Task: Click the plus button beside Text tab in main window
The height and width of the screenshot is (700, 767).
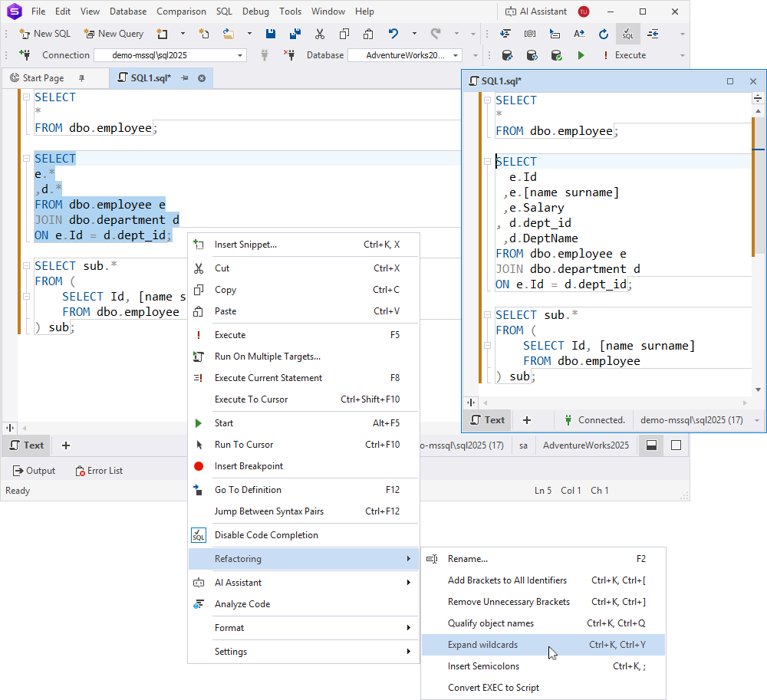Action: (66, 445)
